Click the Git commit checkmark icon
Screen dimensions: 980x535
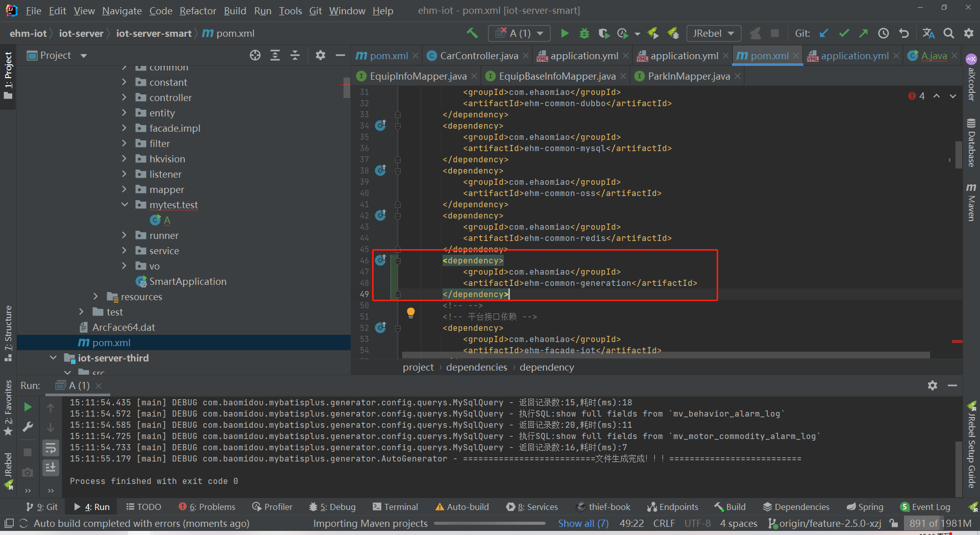pos(844,34)
